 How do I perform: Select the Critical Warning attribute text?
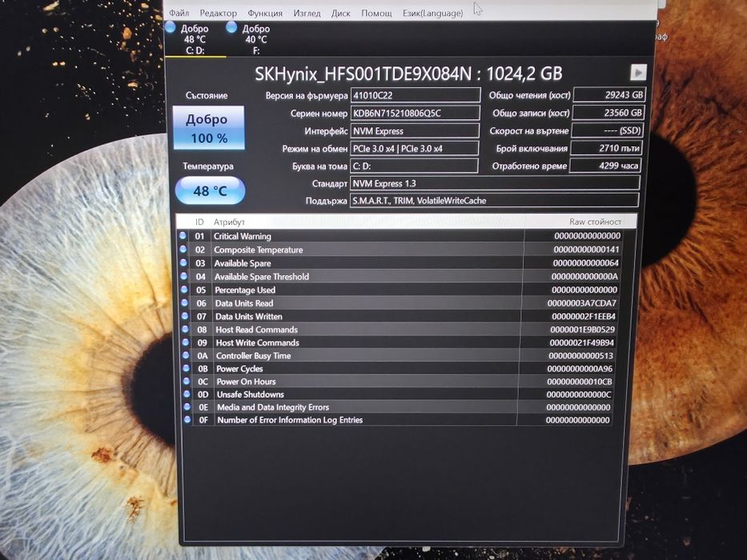pyautogui.click(x=243, y=236)
